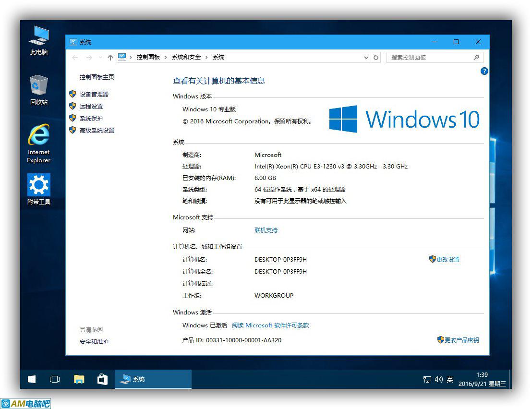Switch input language via 英 indicator
The width and height of the screenshot is (532, 409).
450,379
